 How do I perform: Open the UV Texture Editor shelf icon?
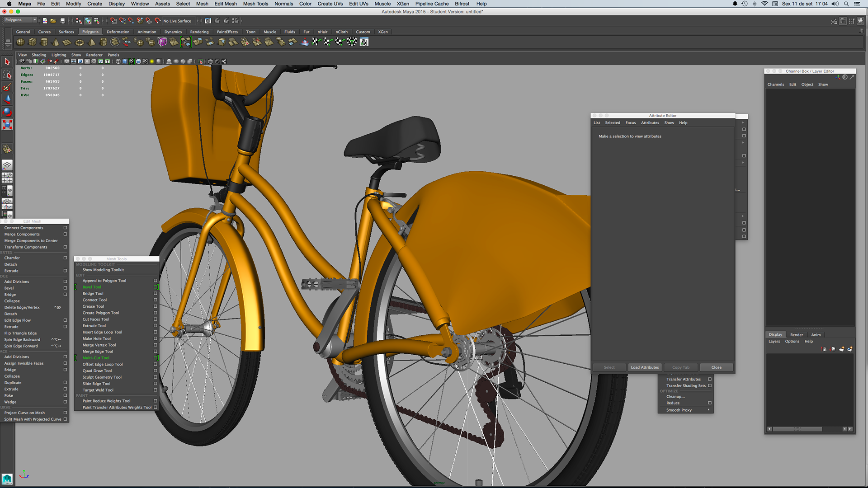pos(364,42)
